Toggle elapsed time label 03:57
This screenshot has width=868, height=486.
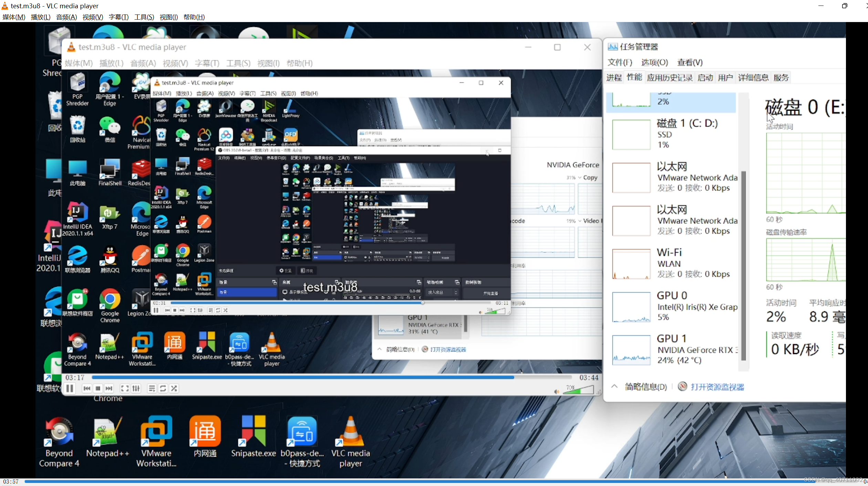click(x=11, y=482)
